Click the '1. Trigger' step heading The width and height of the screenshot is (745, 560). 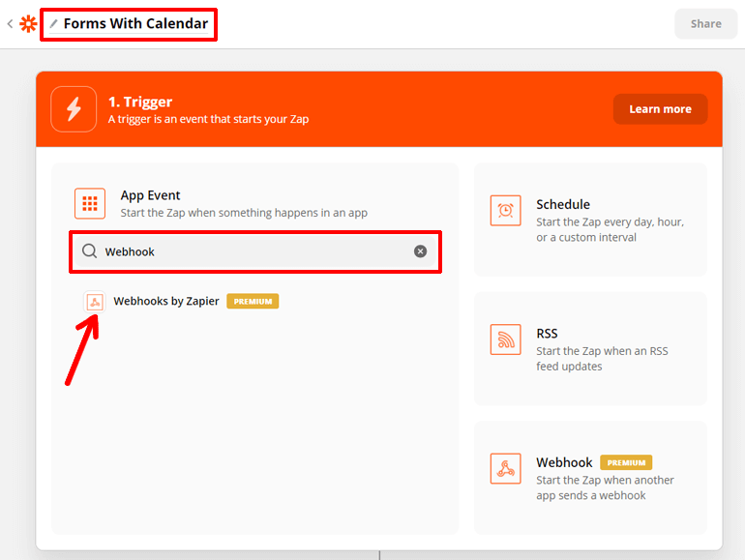click(x=140, y=102)
